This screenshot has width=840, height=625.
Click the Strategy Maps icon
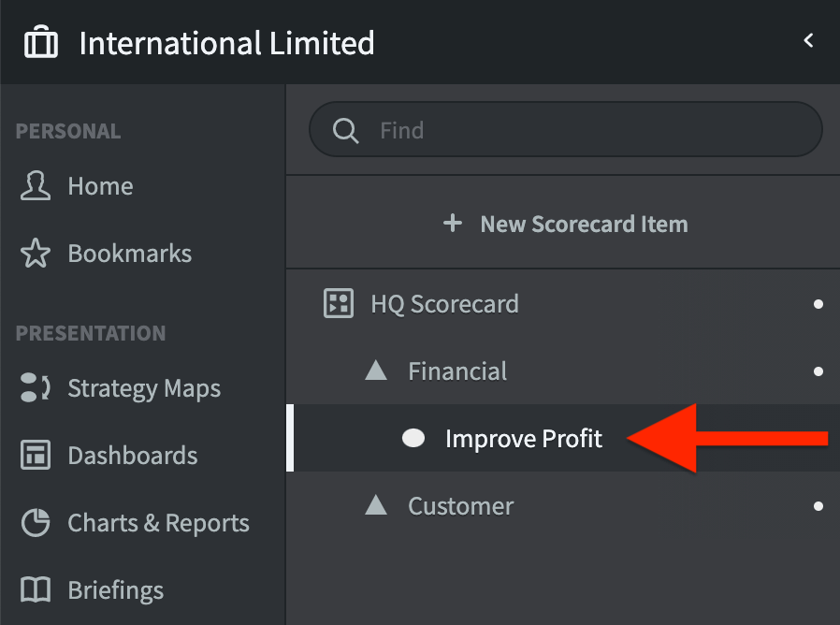click(36, 388)
